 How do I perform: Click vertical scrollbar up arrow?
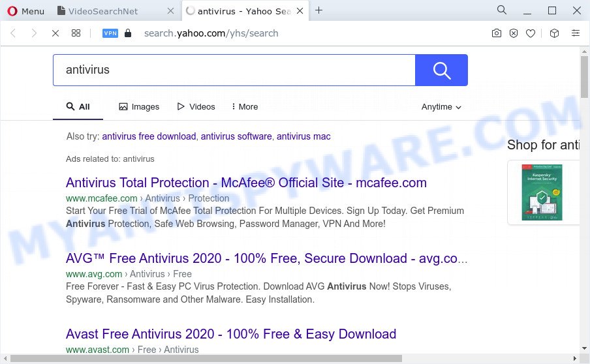tap(584, 51)
